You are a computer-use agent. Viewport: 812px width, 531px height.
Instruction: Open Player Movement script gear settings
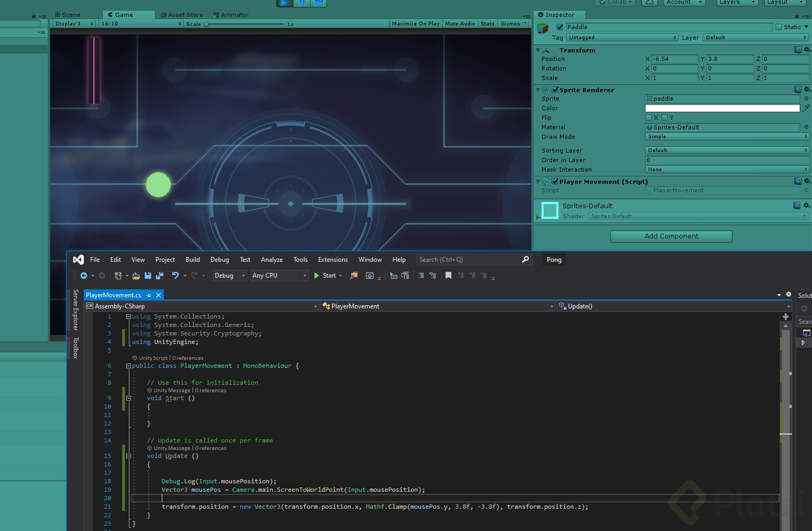807,181
